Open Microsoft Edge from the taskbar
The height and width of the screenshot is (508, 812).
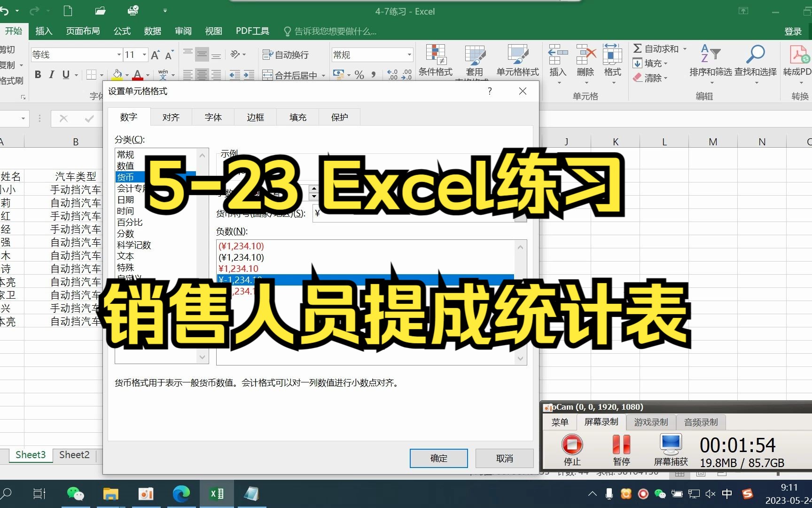pyautogui.click(x=181, y=494)
